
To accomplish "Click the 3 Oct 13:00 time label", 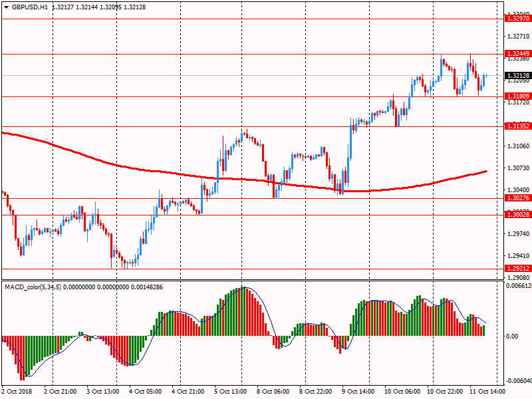I will [103, 391].
